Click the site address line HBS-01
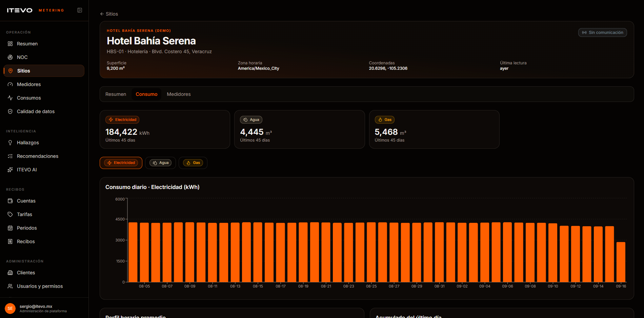This screenshot has width=644, height=318. point(159,51)
